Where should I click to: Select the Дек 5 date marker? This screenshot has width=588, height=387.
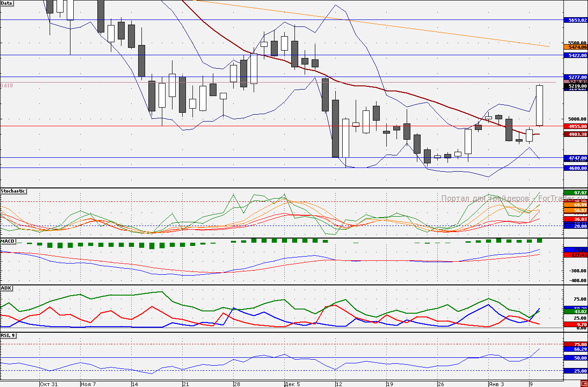tap(292, 384)
